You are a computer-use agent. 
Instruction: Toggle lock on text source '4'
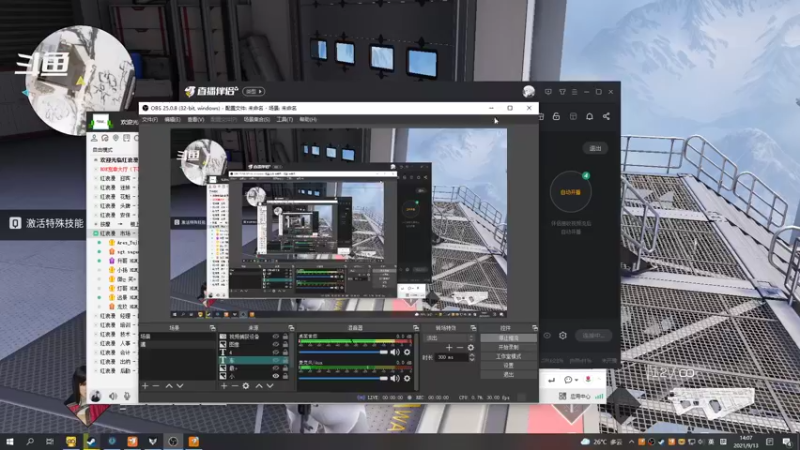285,352
